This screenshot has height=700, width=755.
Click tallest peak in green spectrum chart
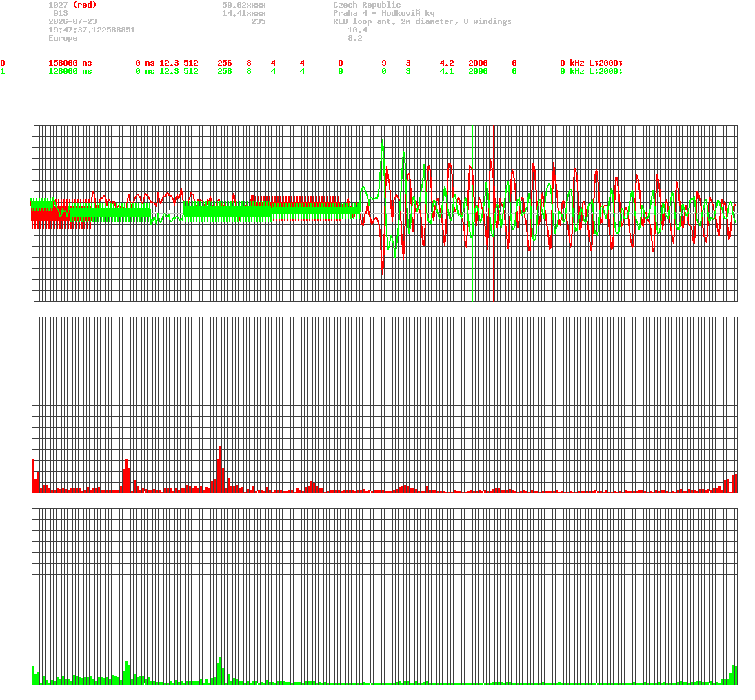click(x=221, y=670)
